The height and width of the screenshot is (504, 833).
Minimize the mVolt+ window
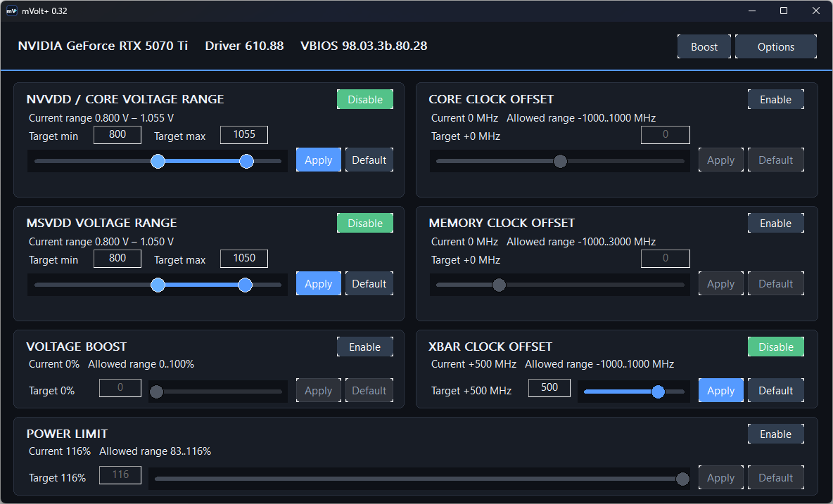(x=751, y=11)
